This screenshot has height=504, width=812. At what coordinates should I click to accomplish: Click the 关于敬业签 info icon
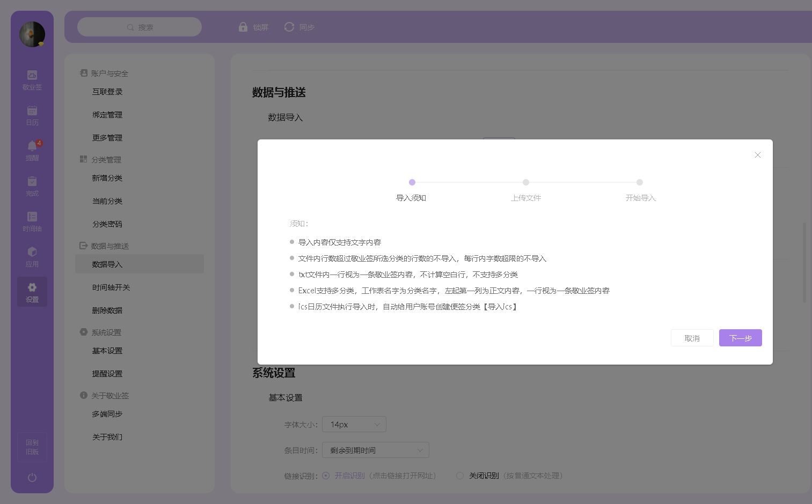pos(84,395)
